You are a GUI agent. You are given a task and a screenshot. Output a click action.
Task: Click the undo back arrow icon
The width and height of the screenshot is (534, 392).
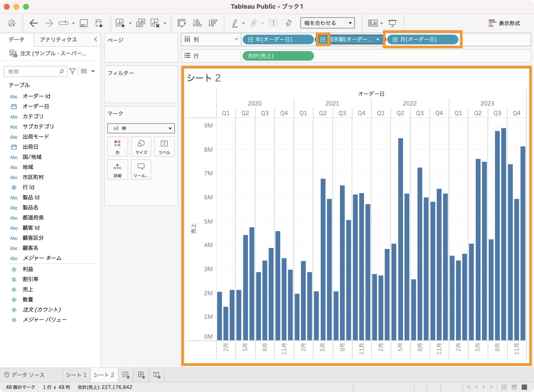click(33, 23)
